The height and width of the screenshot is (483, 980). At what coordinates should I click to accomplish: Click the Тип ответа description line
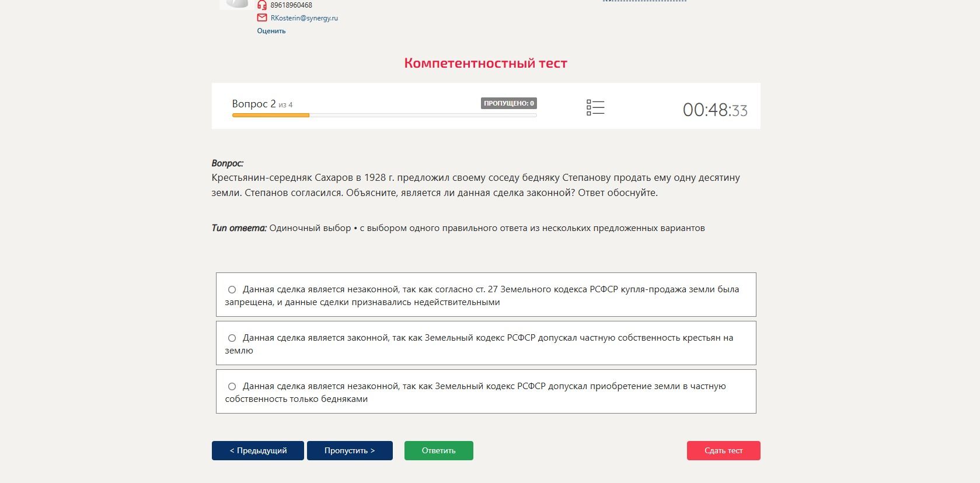click(458, 228)
